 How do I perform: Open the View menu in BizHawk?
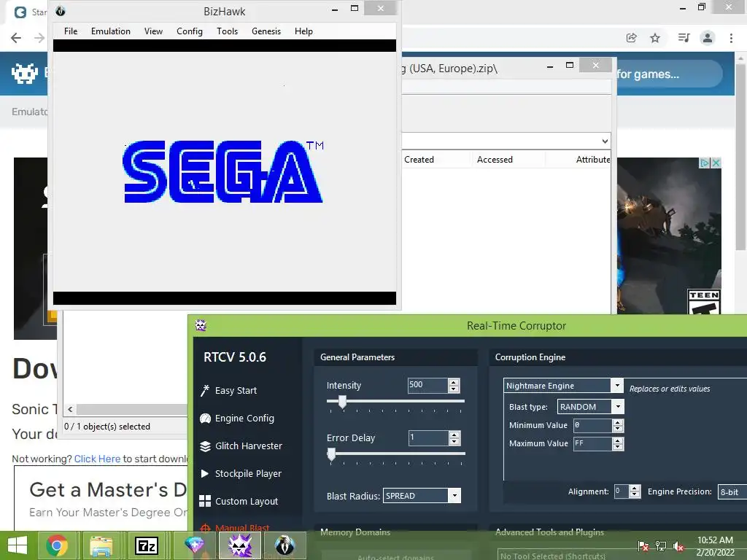tap(153, 31)
